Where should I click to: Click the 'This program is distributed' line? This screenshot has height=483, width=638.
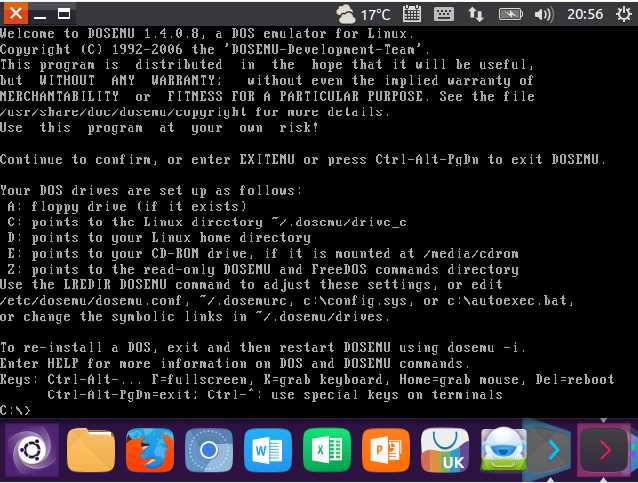267,65
